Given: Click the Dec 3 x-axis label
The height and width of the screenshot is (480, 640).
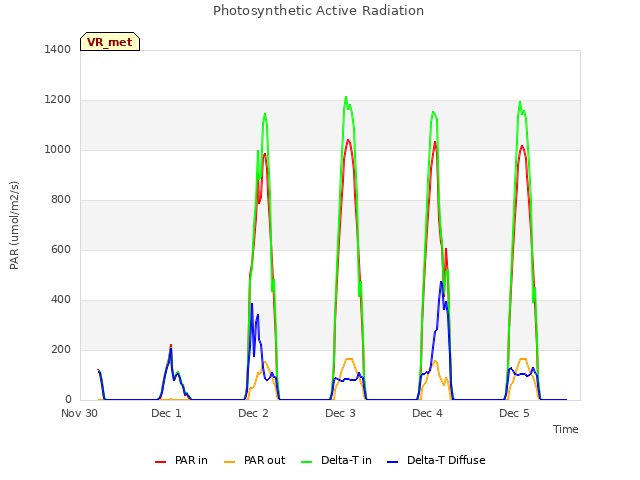Looking at the screenshot, I should (340, 413).
